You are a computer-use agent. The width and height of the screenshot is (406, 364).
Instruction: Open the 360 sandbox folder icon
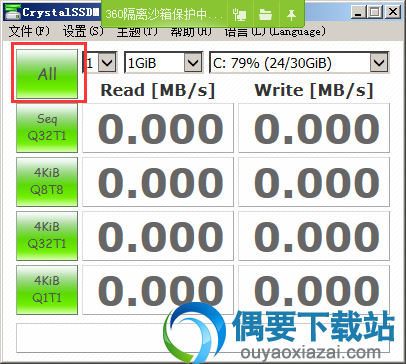click(266, 14)
